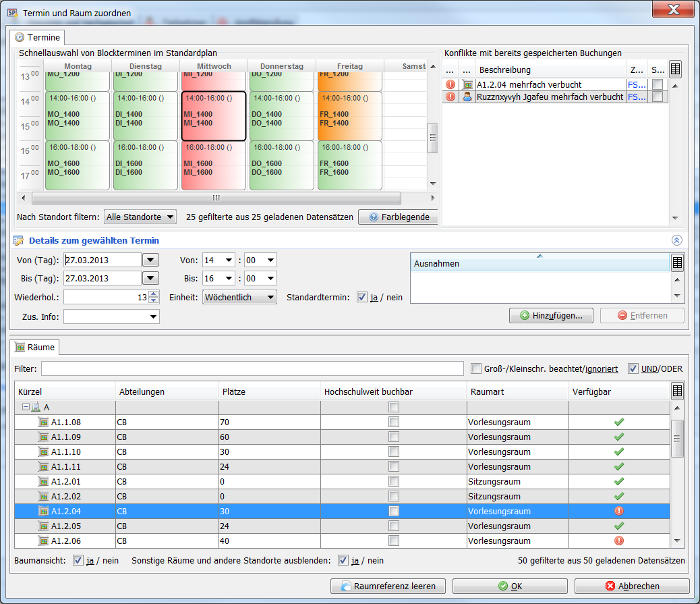Click the FS... link of A1.2.04 conflict
This screenshot has height=604, width=700.
636,84
